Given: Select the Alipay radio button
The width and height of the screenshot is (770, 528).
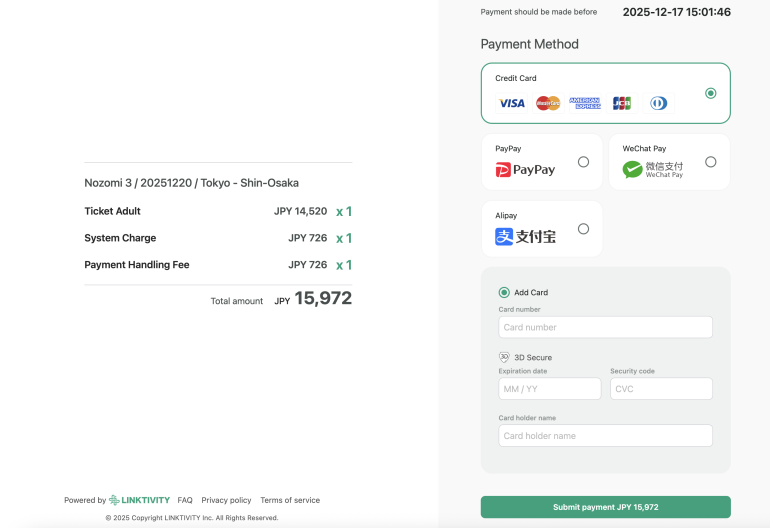Looking at the screenshot, I should (x=584, y=229).
